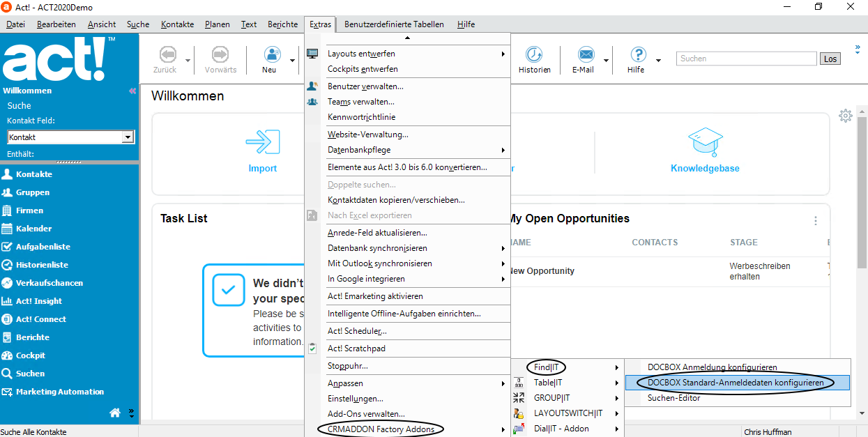Click the gear settings icon
Viewport: 868px width, 437px height.
coord(846,116)
